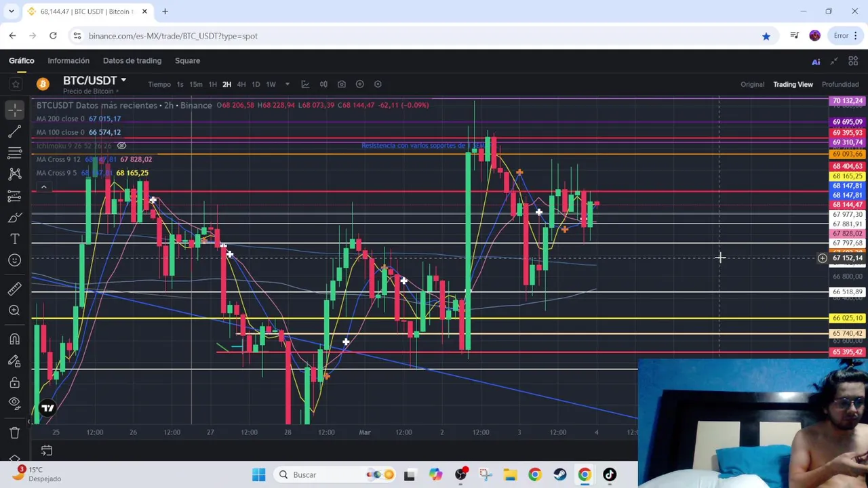
Task: Open the layout grid widgets icon
Action: coord(853,61)
